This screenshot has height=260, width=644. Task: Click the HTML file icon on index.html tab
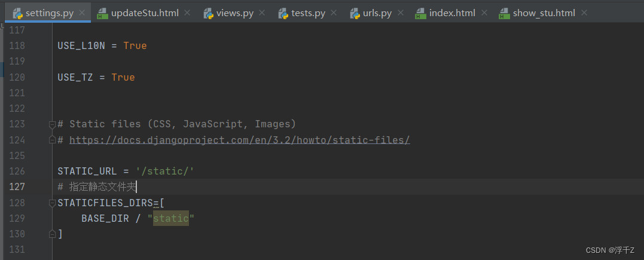[x=420, y=14]
